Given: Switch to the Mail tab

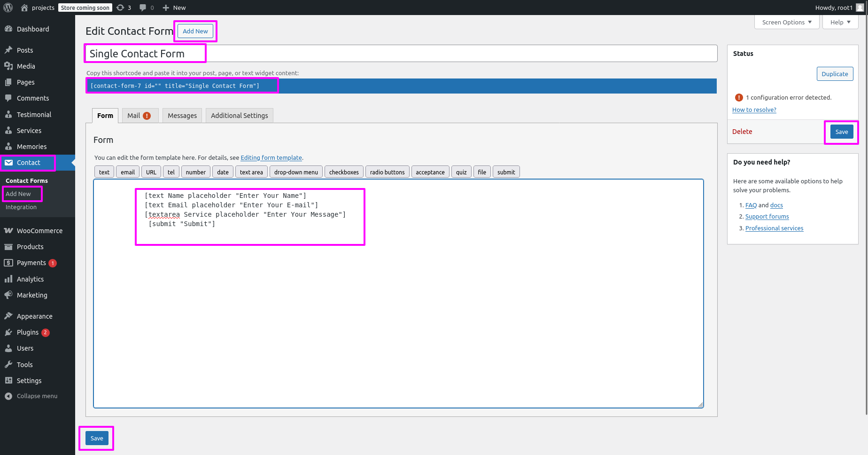Looking at the screenshot, I should pos(139,116).
